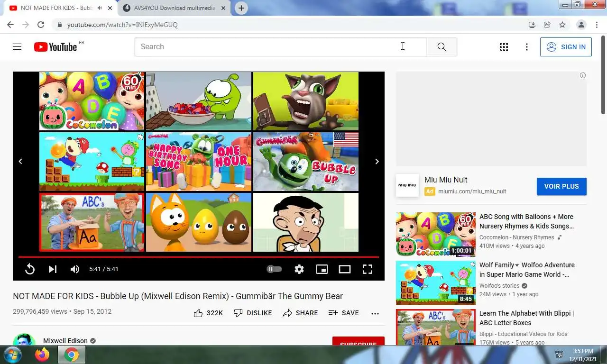Show previous suggested videos with left arrow

tap(20, 162)
